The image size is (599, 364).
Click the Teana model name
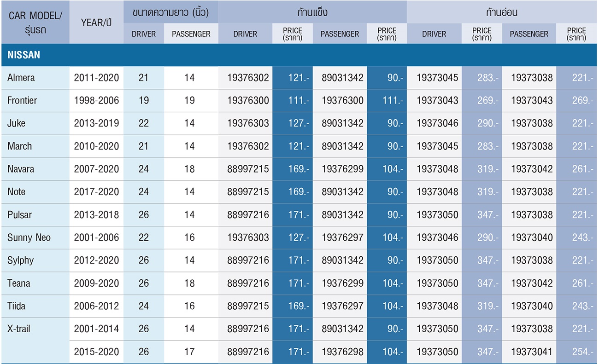pyautogui.click(x=19, y=283)
